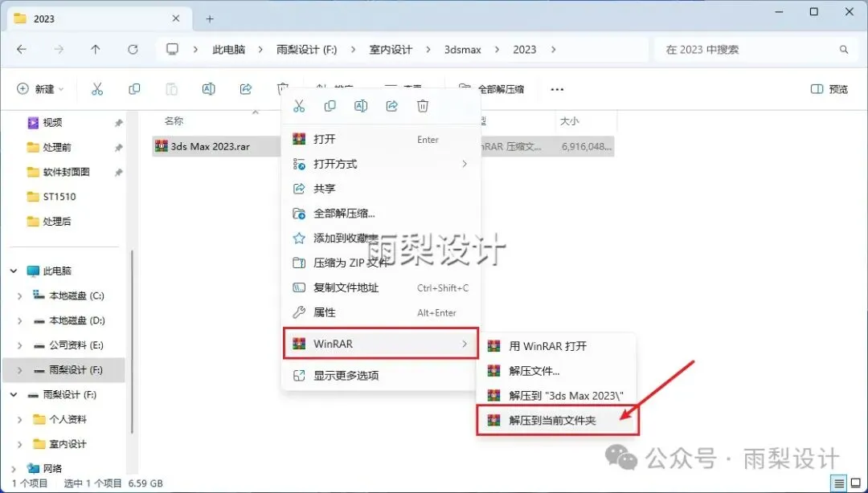Viewport: 868px width, 493px height.
Task: Click the search magnifier icon
Action: coord(844,49)
